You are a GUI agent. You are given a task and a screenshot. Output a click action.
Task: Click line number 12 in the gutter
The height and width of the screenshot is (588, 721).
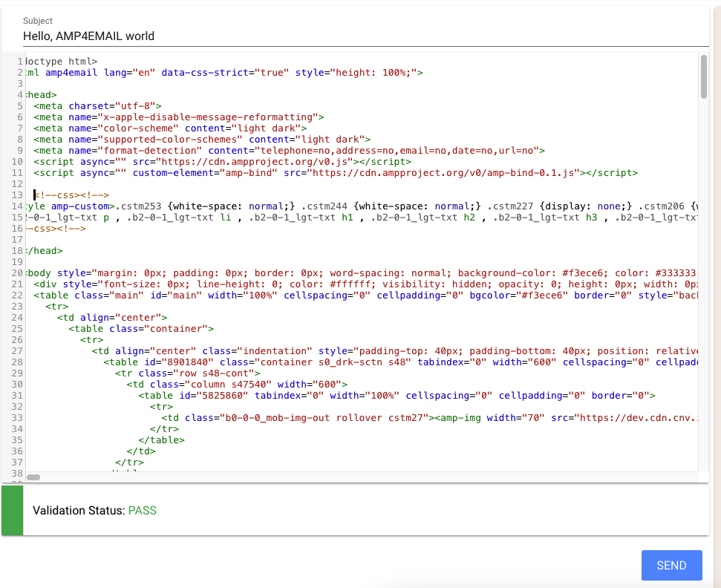[x=17, y=184]
